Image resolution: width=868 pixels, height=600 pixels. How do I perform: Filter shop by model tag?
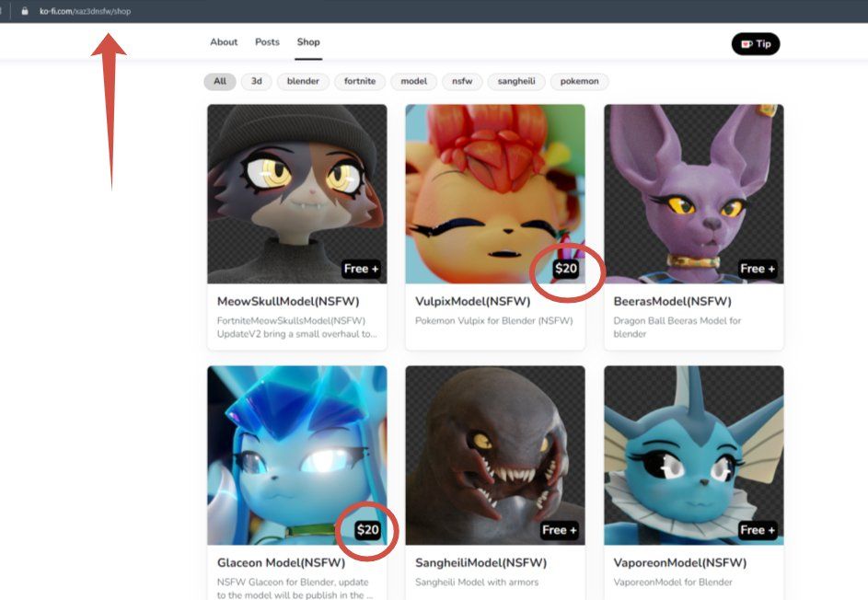413,81
